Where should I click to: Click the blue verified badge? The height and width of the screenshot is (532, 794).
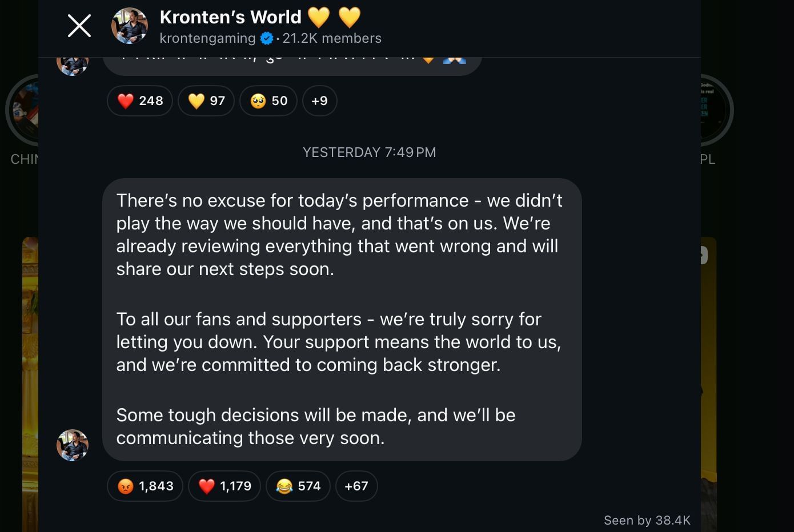click(x=266, y=39)
